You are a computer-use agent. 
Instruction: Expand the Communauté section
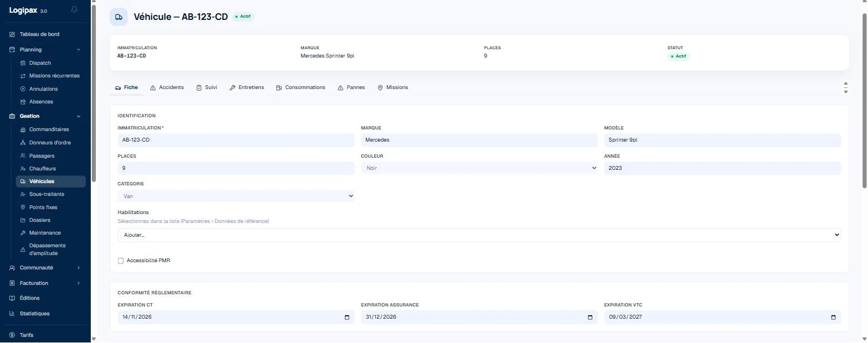pos(79,268)
